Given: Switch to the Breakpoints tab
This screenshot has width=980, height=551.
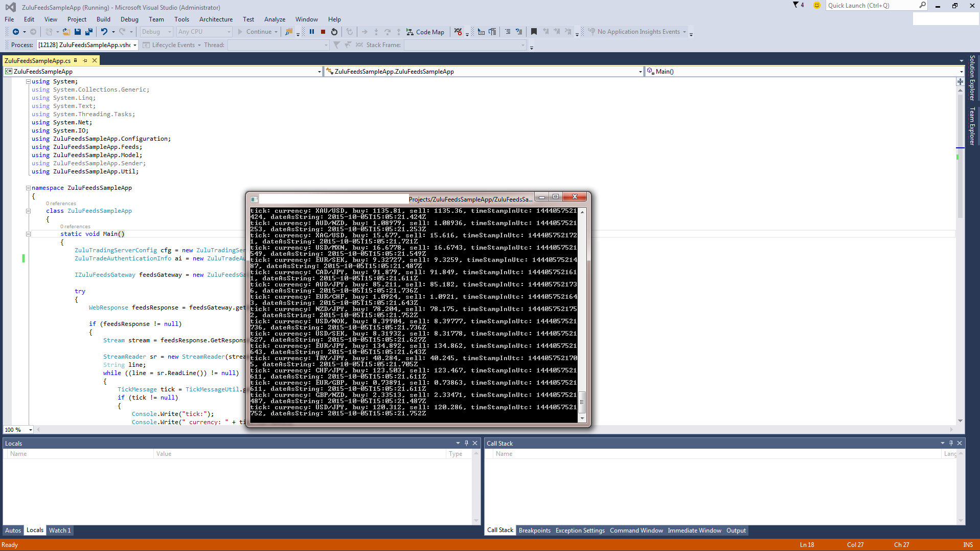Looking at the screenshot, I should pyautogui.click(x=534, y=531).
